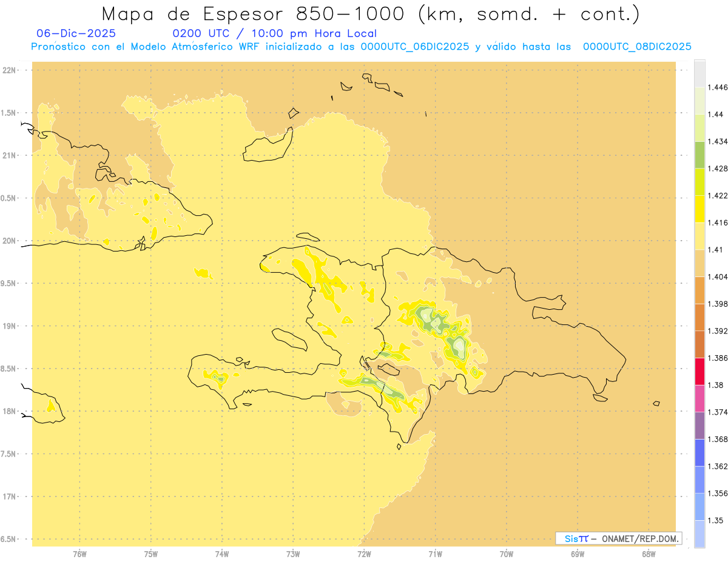Click the legend value '1.41'
The height and width of the screenshot is (562, 728).
click(715, 250)
